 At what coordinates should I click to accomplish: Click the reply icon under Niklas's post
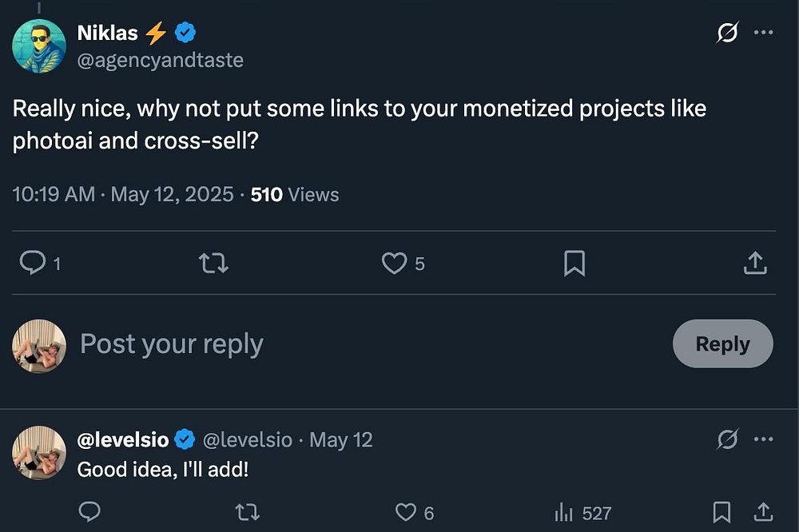point(33,263)
